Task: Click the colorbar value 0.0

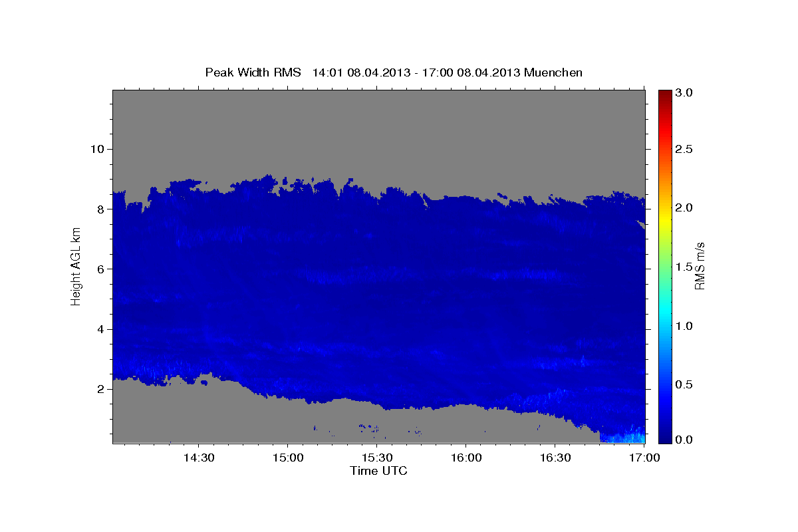Action: click(685, 440)
